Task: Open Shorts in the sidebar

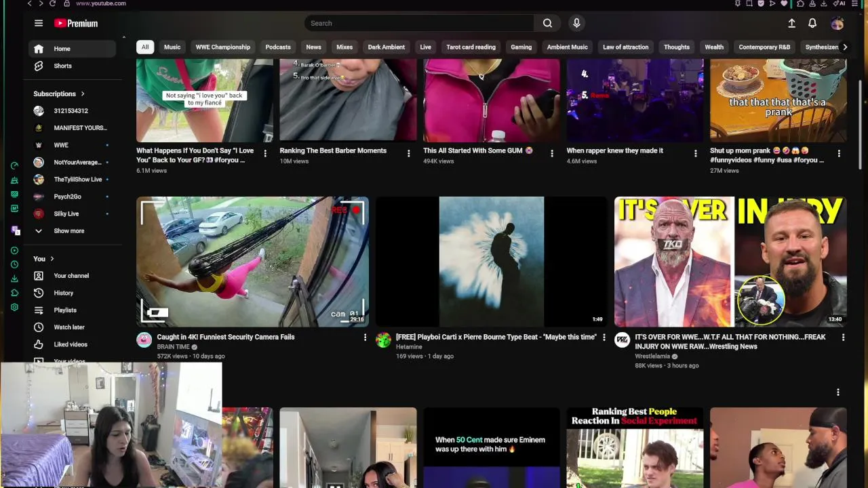Action: [72, 66]
